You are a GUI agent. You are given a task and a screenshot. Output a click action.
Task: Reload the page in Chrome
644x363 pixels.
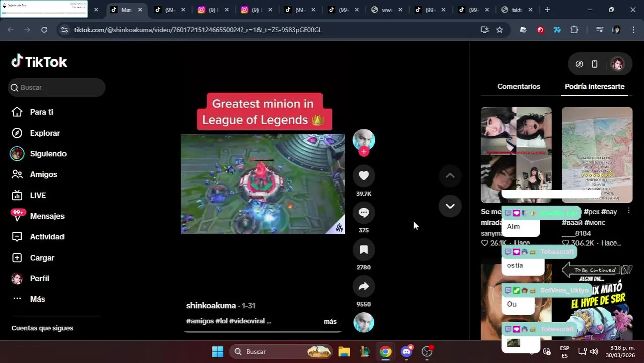pos(44,30)
